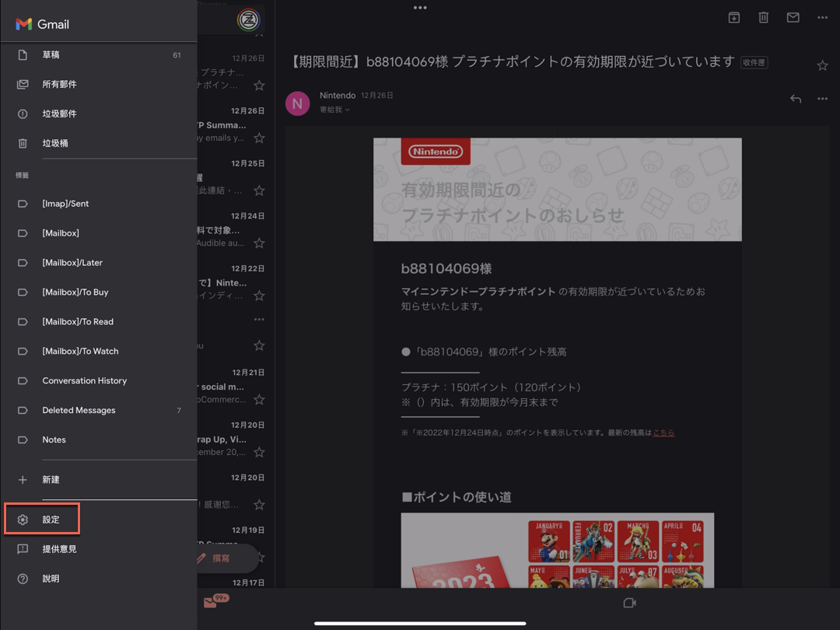Select the [Mailbox]/To Read label
Screen dimensions: 840x630
point(99,321)
